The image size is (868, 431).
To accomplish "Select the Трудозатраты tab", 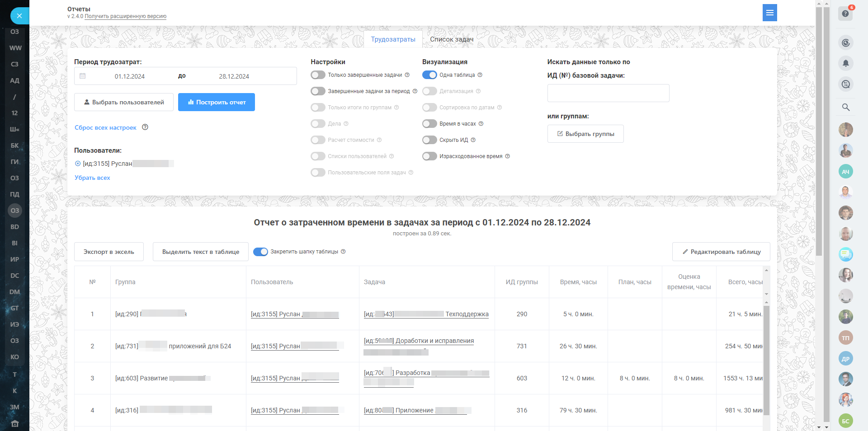I will pyautogui.click(x=393, y=39).
